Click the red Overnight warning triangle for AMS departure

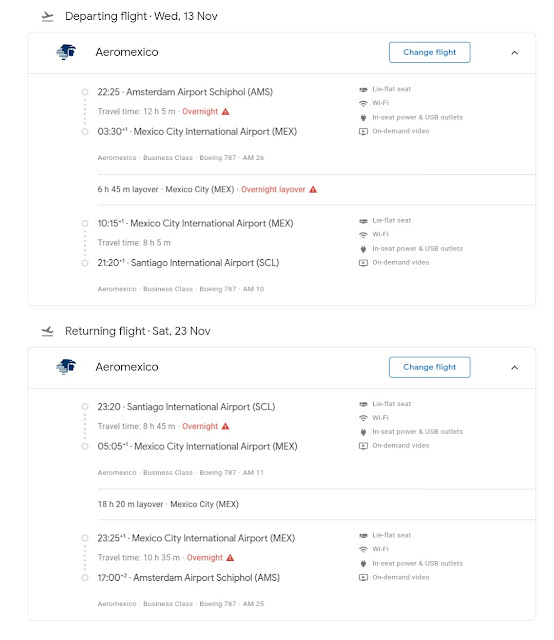(x=225, y=111)
